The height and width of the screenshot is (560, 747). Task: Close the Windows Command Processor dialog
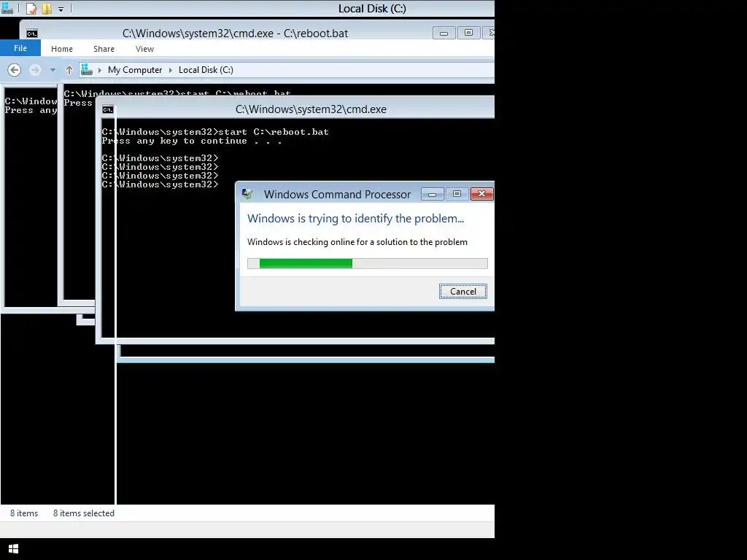(481, 194)
